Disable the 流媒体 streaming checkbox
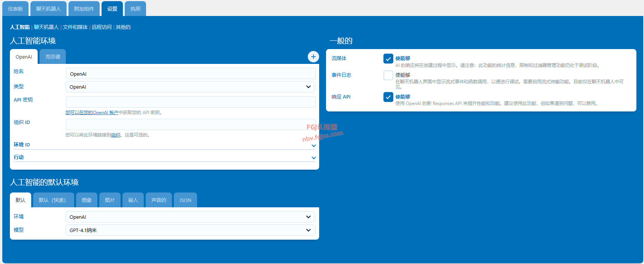Image resolution: width=644 pixels, height=264 pixels. tap(388, 59)
